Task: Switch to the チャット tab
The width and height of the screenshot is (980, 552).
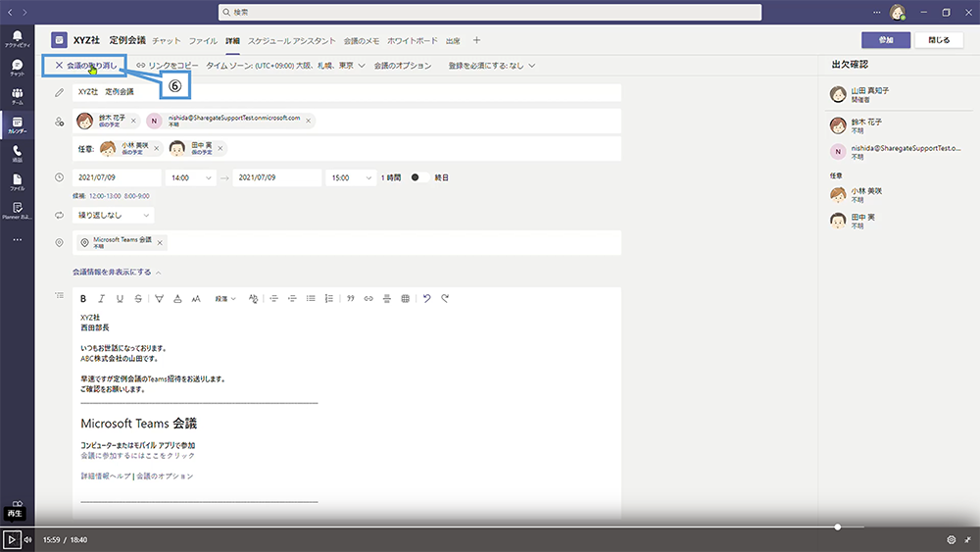Action: [x=167, y=40]
